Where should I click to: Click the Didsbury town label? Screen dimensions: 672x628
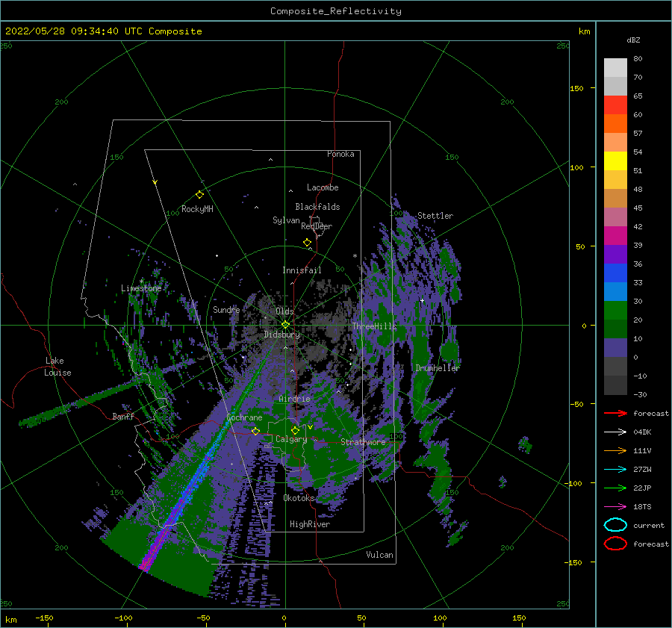[x=281, y=335]
